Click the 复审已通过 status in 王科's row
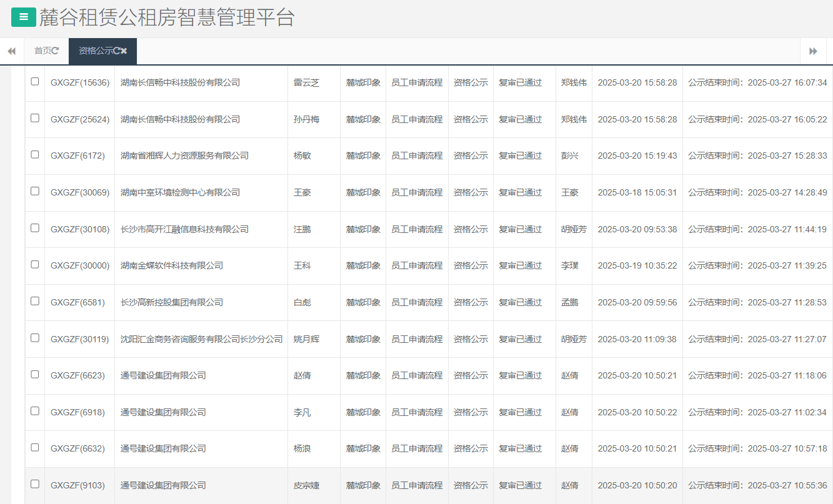833x504 pixels. tap(524, 265)
